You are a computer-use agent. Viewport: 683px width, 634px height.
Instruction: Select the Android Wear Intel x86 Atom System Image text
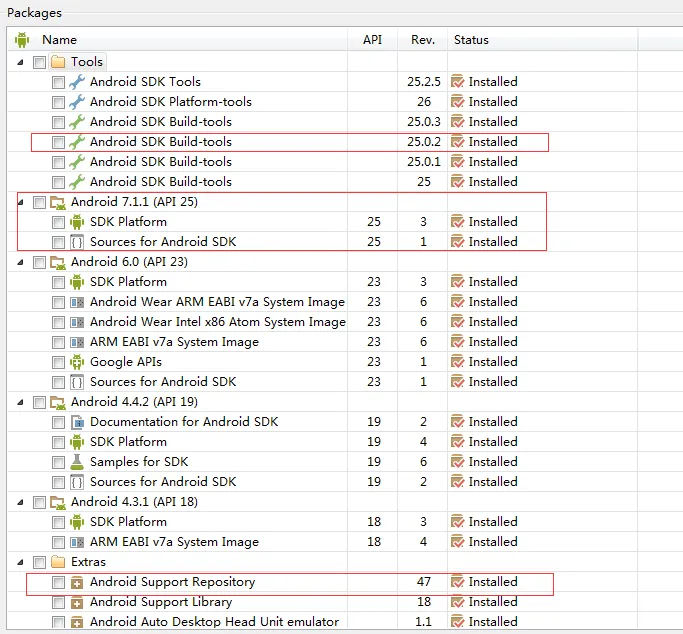pyautogui.click(x=218, y=322)
